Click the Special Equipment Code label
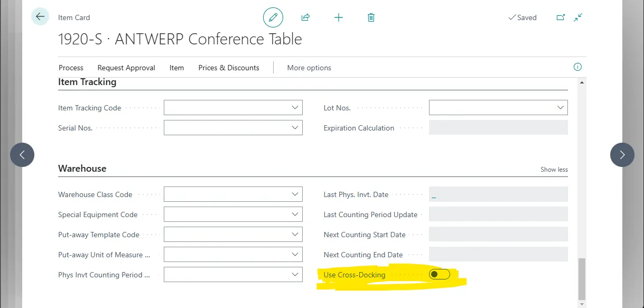The width and height of the screenshot is (644, 308). (x=98, y=214)
